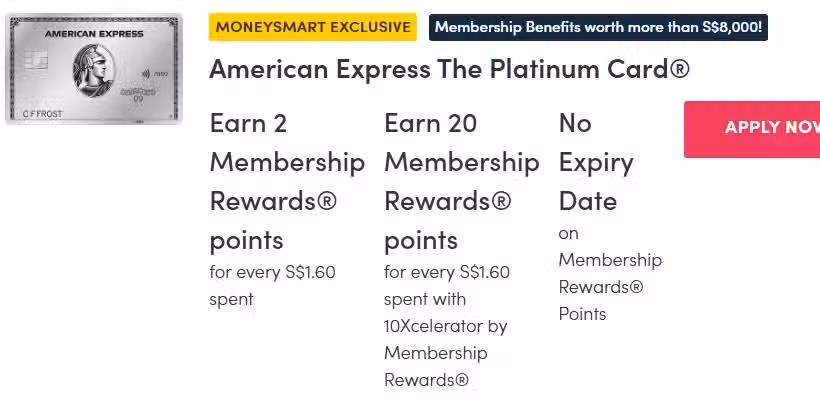Click the chip icon on the card image

click(x=36, y=59)
